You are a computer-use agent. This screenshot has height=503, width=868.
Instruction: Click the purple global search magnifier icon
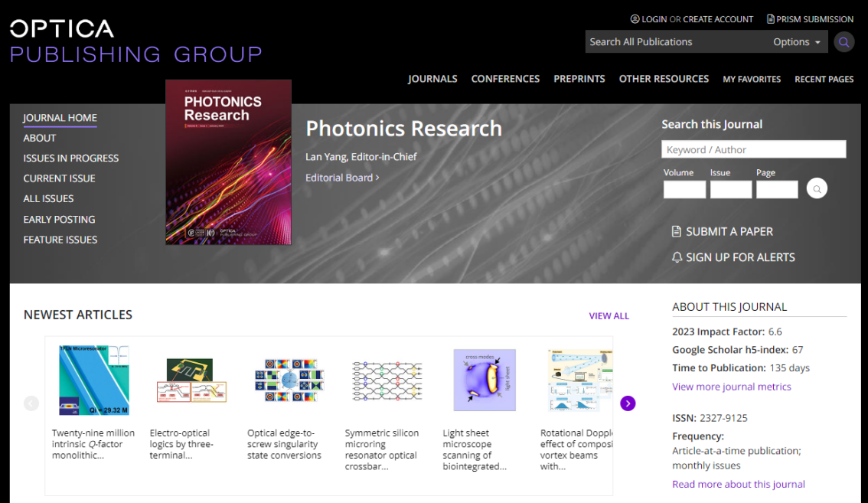pyautogui.click(x=844, y=42)
